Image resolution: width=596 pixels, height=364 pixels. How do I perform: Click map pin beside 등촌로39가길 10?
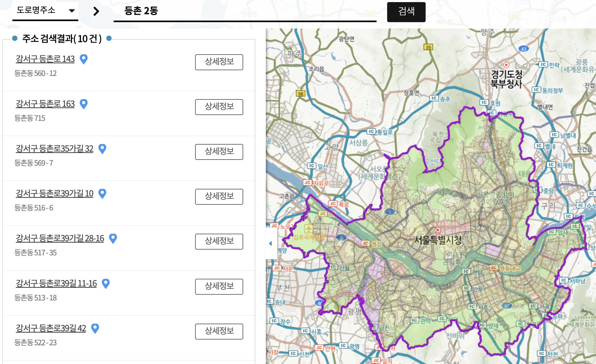coord(102,194)
